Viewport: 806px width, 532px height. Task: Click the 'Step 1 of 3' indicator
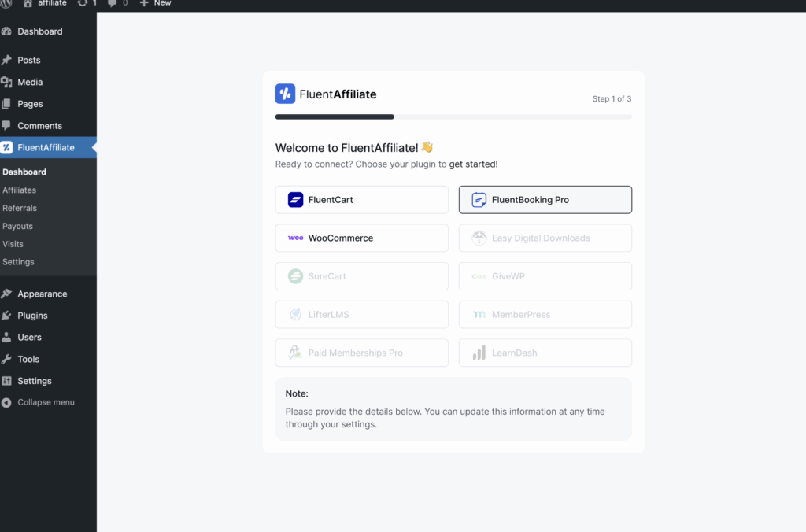coord(612,98)
